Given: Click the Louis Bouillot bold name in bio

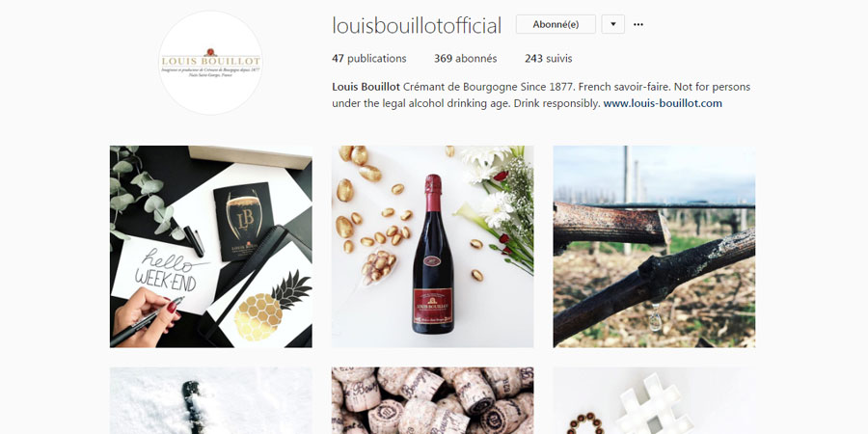Looking at the screenshot, I should 366,87.
